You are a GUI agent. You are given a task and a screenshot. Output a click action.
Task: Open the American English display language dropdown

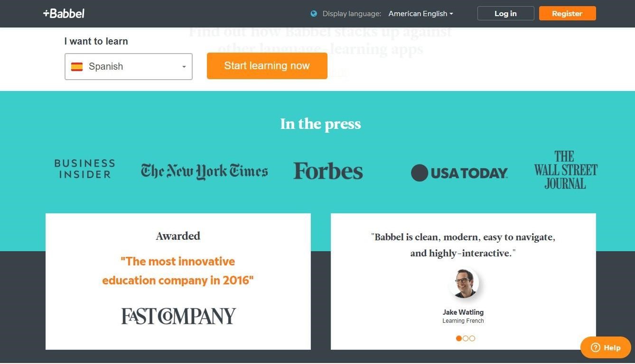click(x=420, y=14)
